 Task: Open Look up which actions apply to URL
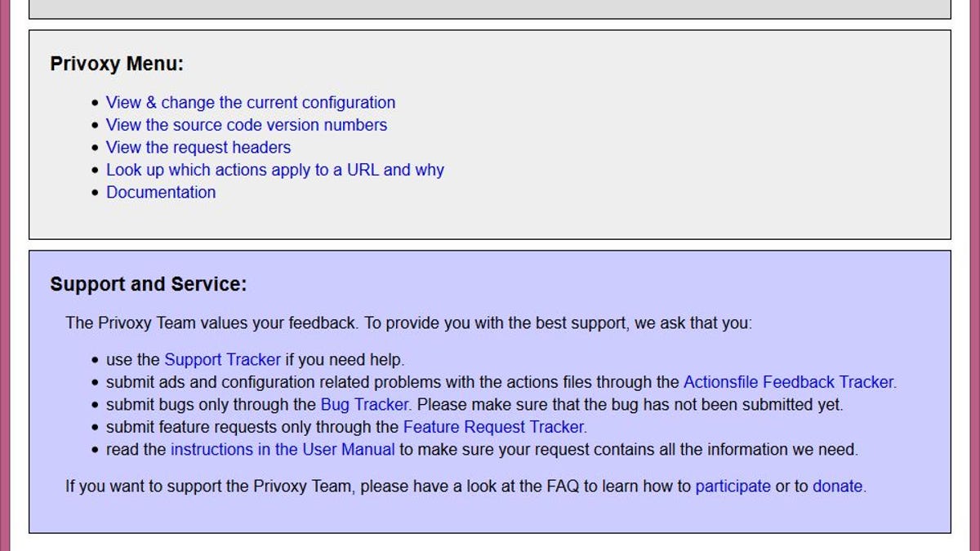coord(275,170)
